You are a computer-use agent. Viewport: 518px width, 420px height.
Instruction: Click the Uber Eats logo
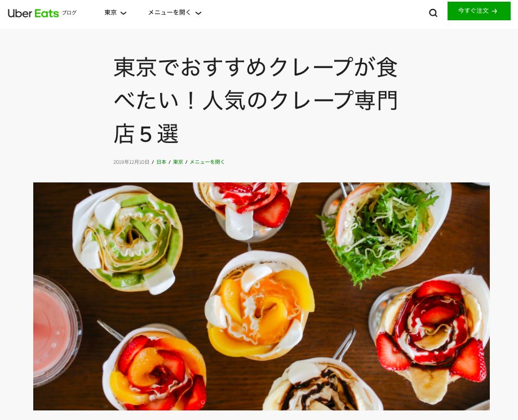coord(33,13)
